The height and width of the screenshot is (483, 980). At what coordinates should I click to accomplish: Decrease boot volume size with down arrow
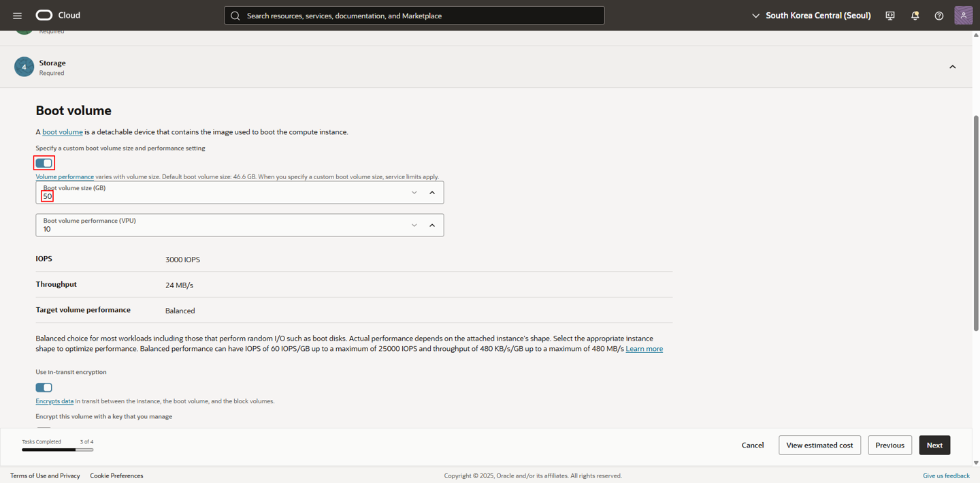pyautogui.click(x=414, y=193)
